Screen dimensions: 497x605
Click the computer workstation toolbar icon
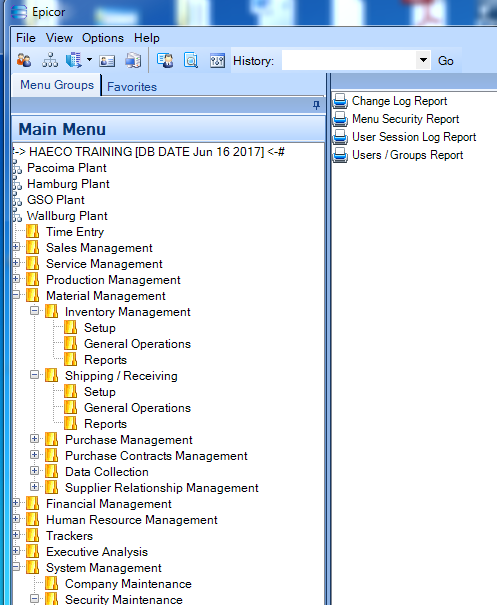133,61
